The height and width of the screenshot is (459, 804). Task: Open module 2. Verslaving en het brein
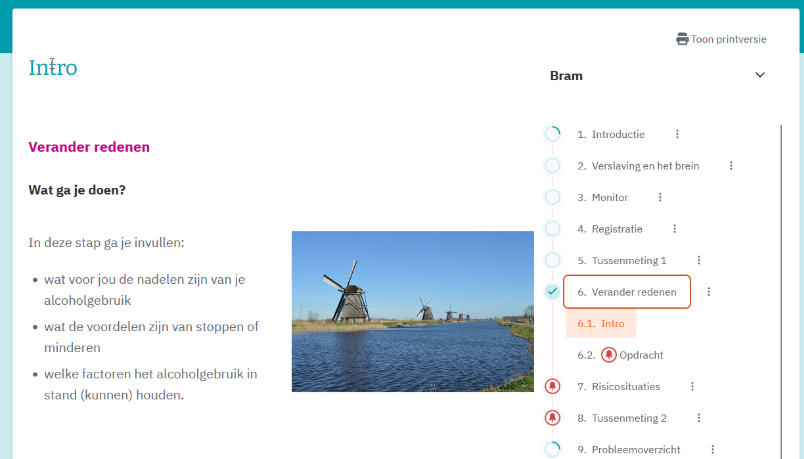(638, 166)
